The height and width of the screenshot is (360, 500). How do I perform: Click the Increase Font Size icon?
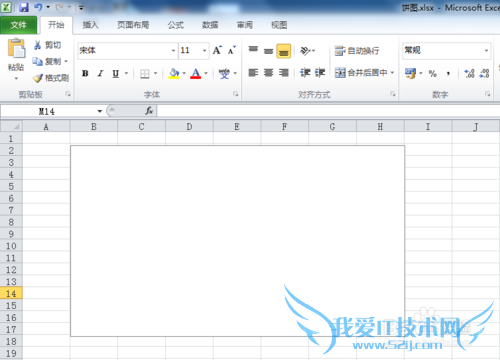point(217,50)
